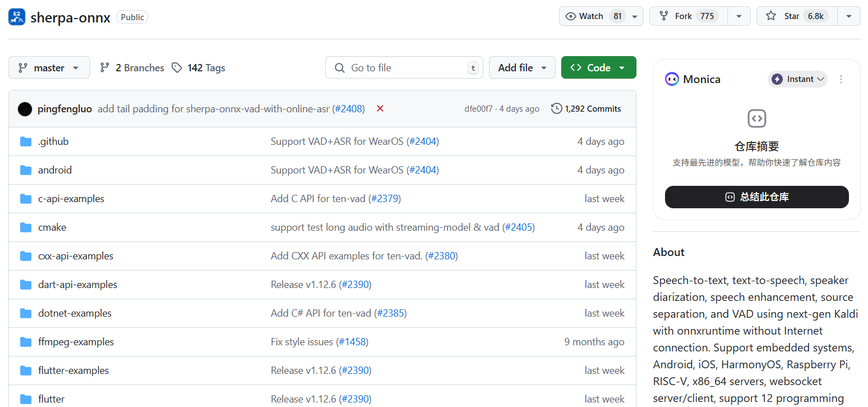Click the cxx-api-examples folder icon

[25, 256]
